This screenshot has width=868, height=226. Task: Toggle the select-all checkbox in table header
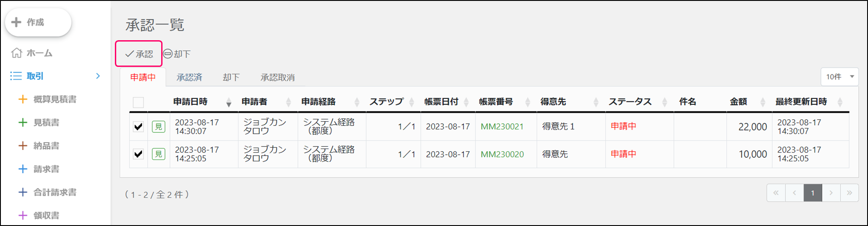pyautogui.click(x=138, y=102)
